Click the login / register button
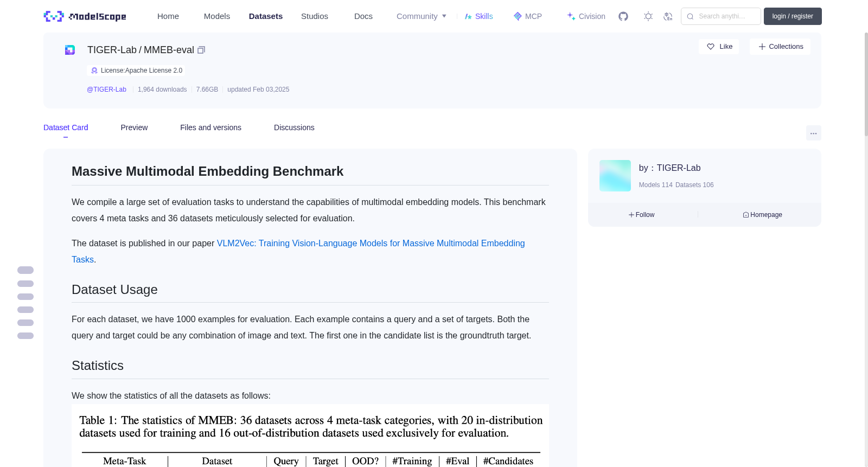 (793, 16)
